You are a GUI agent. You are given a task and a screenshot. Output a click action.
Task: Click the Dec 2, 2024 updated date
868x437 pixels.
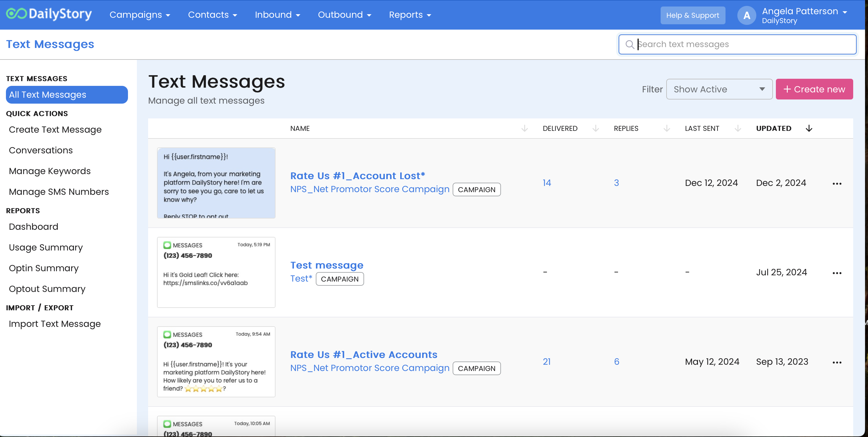tap(781, 183)
